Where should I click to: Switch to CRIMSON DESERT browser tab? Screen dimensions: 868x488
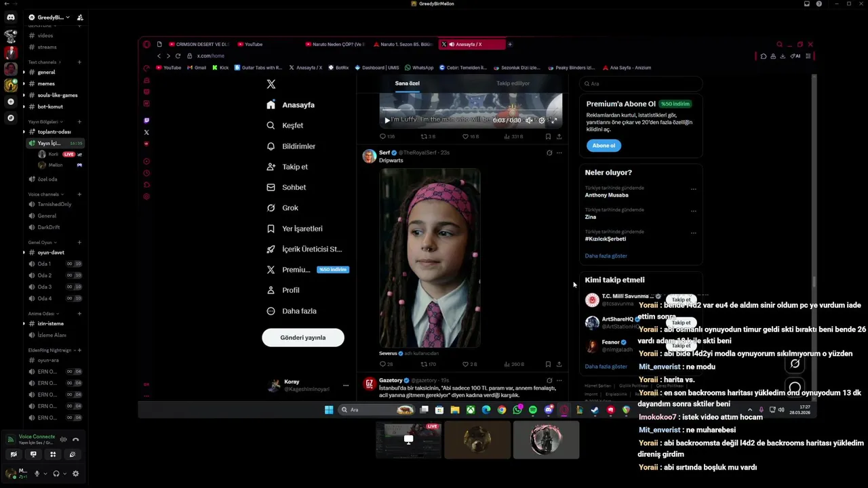198,44
